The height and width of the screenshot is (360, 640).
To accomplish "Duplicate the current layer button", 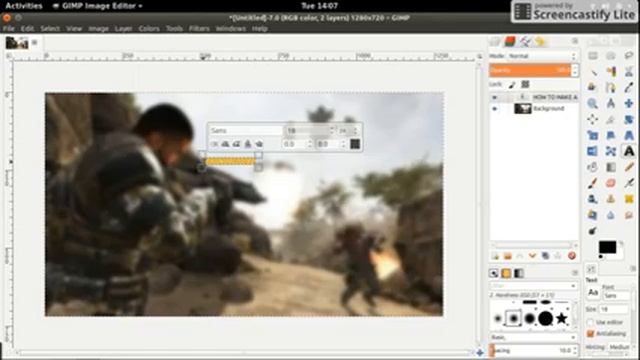I will [x=545, y=256].
